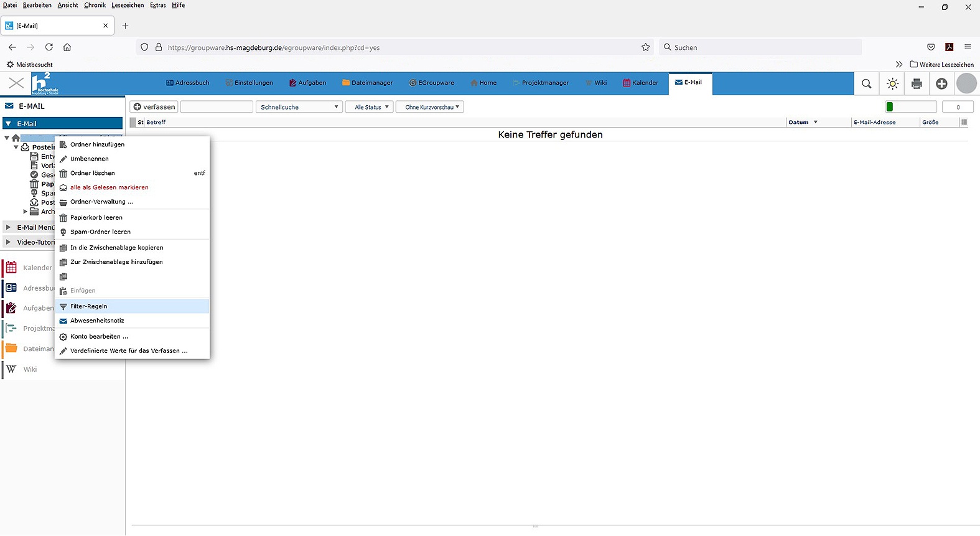Select Filter-Regeln in the context menu

[x=88, y=306]
